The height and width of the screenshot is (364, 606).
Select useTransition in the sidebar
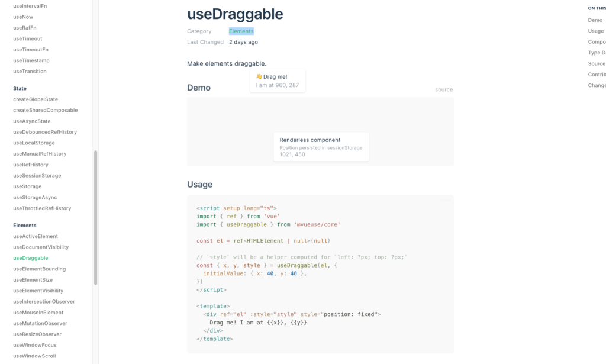pyautogui.click(x=30, y=72)
